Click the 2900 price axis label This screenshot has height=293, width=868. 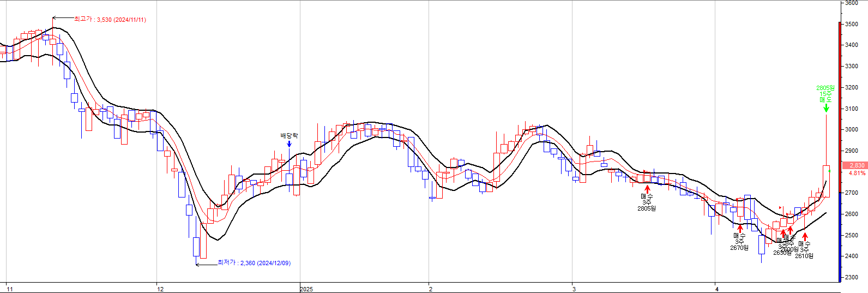click(x=852, y=151)
